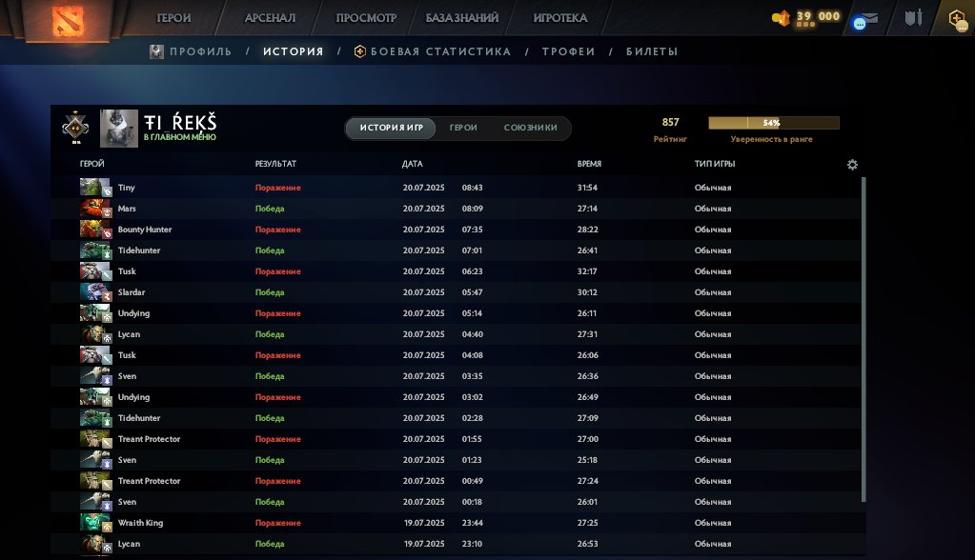Select the Герои segment in history panel
975x560 pixels.
[463, 128]
